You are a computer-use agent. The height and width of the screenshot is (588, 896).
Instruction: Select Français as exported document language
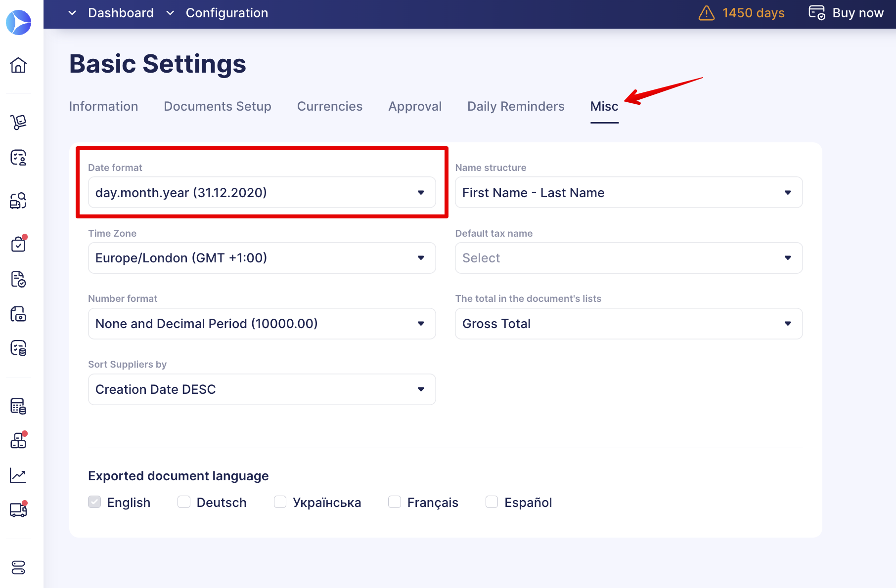(x=395, y=502)
